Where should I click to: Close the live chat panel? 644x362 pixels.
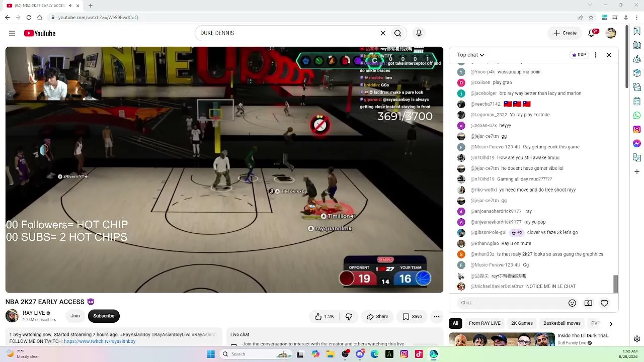pyautogui.click(x=609, y=55)
